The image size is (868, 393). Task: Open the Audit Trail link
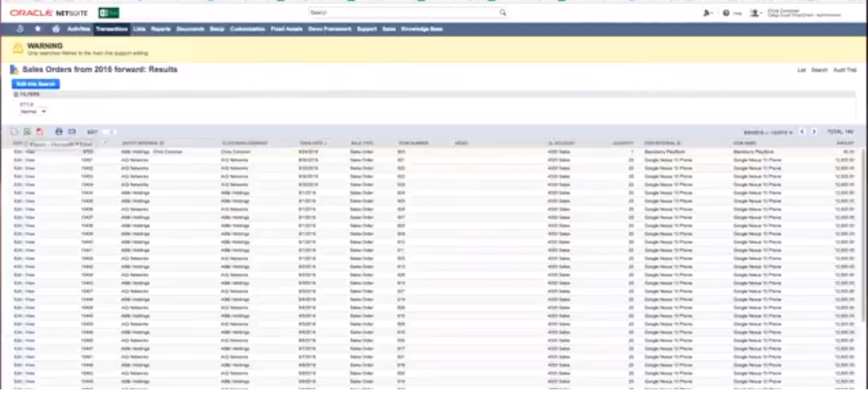coord(844,70)
